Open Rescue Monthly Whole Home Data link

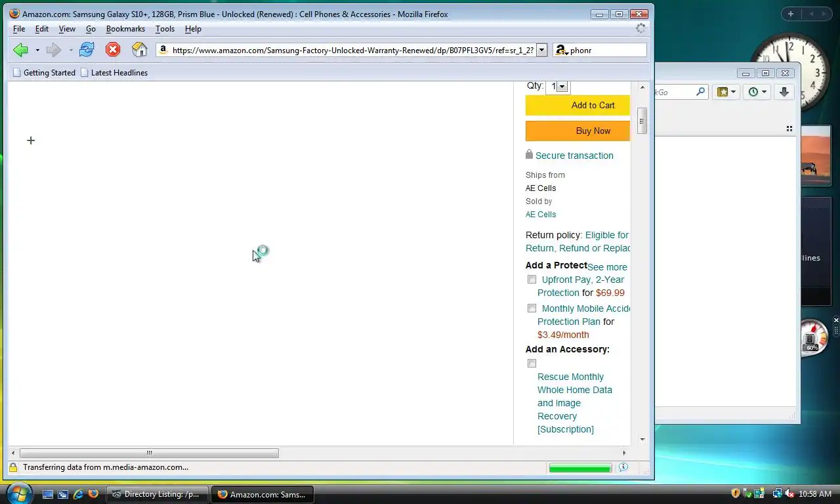575,403
